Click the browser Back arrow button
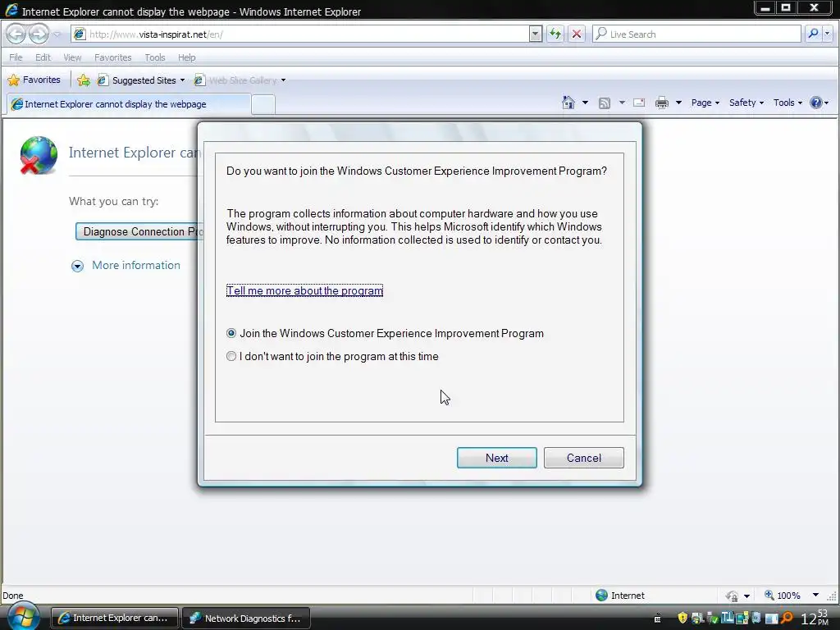Viewport: 840px width, 630px height. tap(16, 34)
